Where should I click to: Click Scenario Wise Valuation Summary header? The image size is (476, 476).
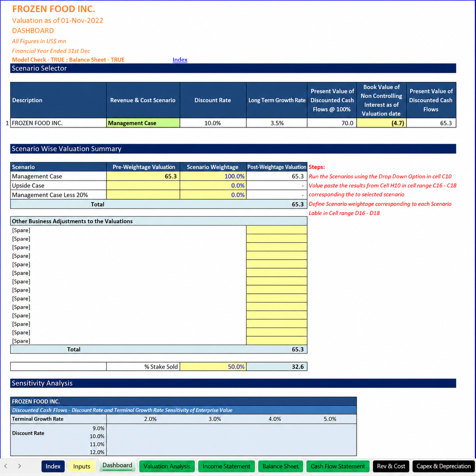[x=233, y=149]
